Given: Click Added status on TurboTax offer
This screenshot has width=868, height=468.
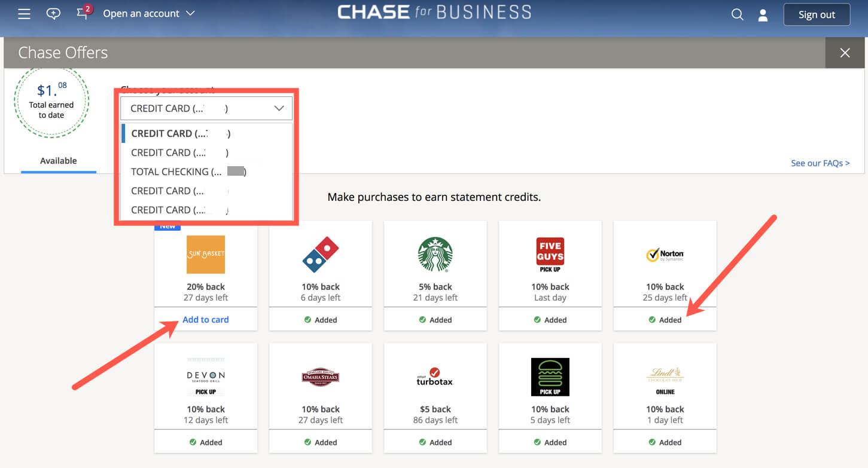Looking at the screenshot, I should tap(435, 442).
